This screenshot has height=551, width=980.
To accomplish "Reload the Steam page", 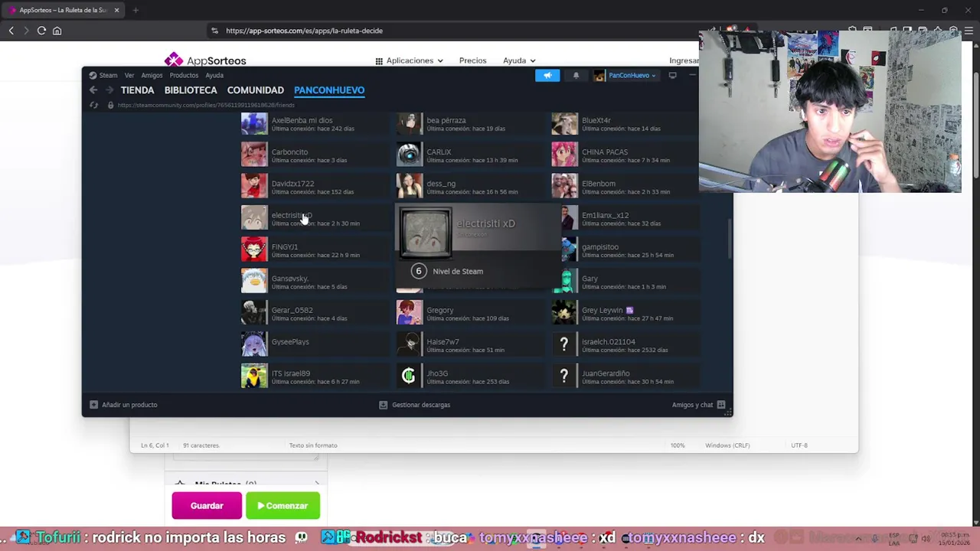I will 94,105.
